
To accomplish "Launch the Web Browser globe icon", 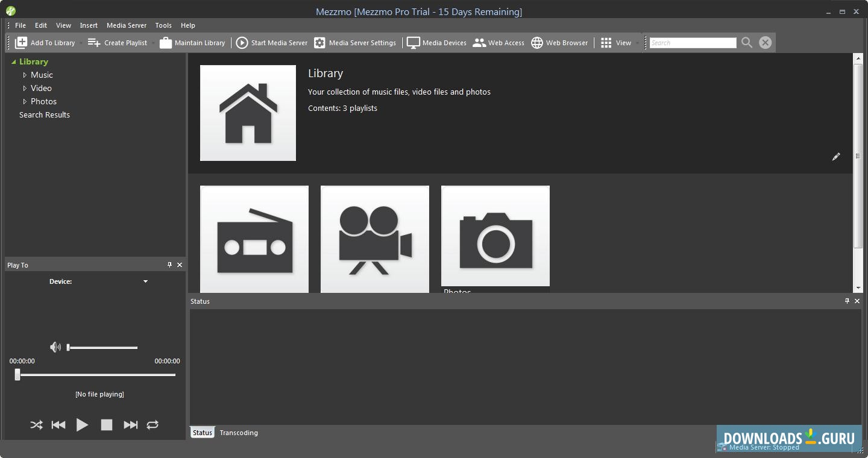I will click(537, 43).
